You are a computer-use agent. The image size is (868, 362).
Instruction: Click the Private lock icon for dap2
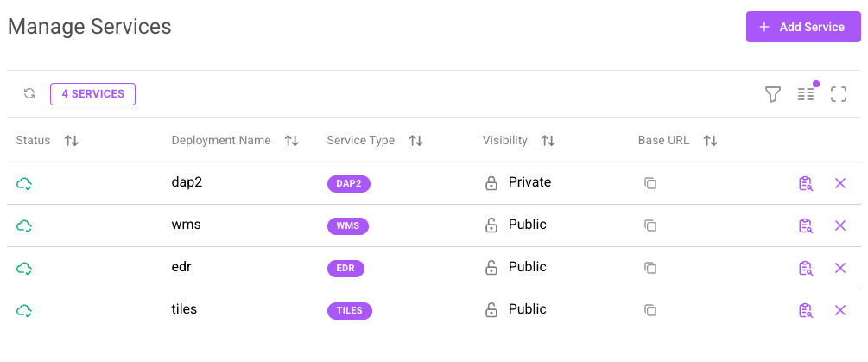(491, 183)
